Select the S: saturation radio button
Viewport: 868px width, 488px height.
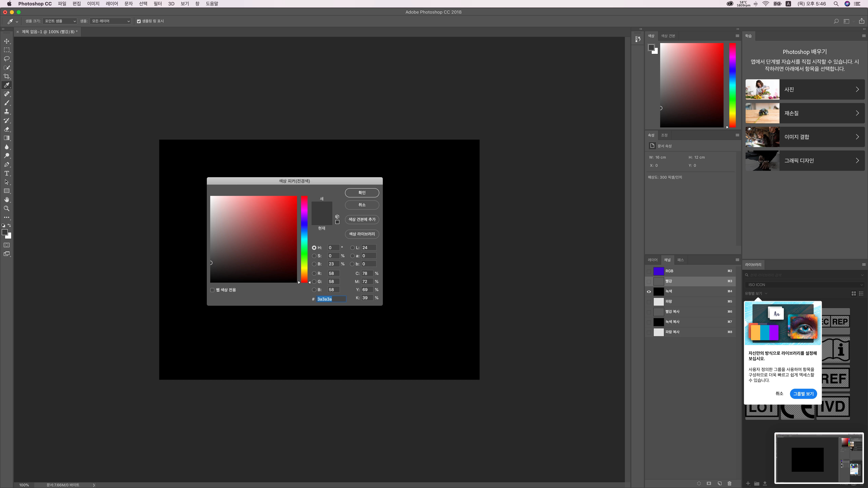(x=314, y=256)
